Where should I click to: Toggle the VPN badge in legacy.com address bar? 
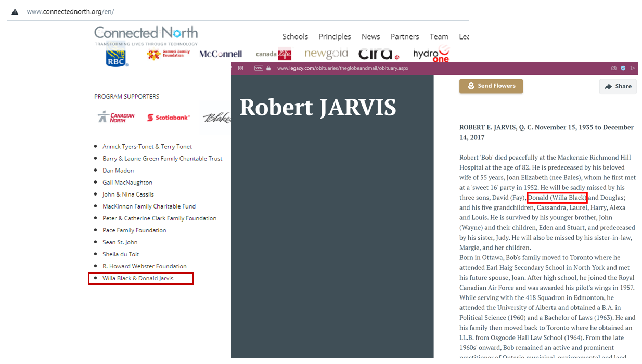pos(259,68)
